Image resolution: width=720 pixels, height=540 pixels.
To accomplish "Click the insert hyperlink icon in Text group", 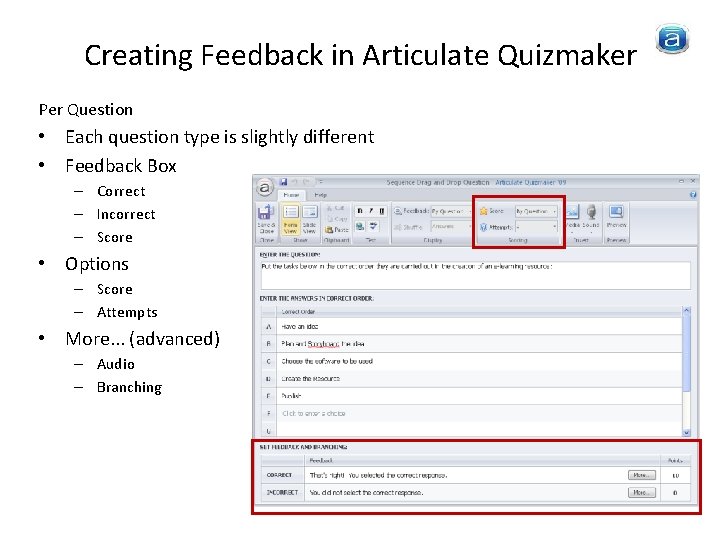I will (360, 226).
